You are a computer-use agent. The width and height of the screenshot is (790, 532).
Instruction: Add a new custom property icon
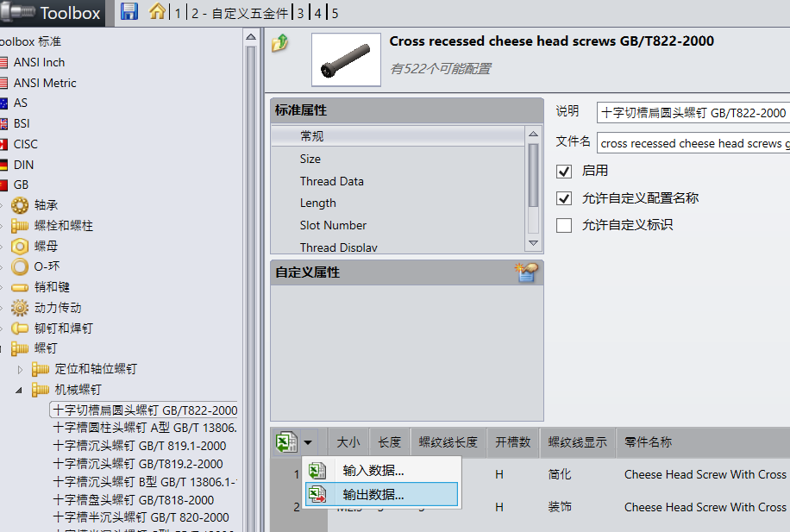pos(526,272)
